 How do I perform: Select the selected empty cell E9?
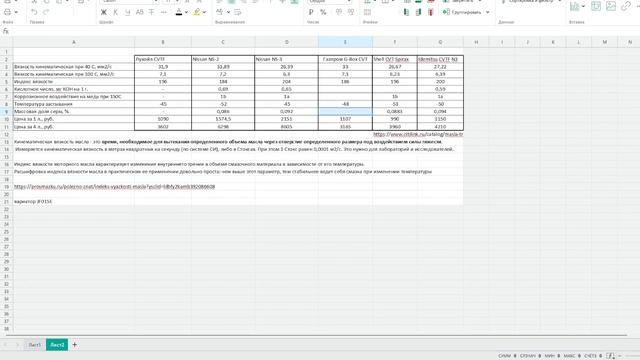click(345, 111)
